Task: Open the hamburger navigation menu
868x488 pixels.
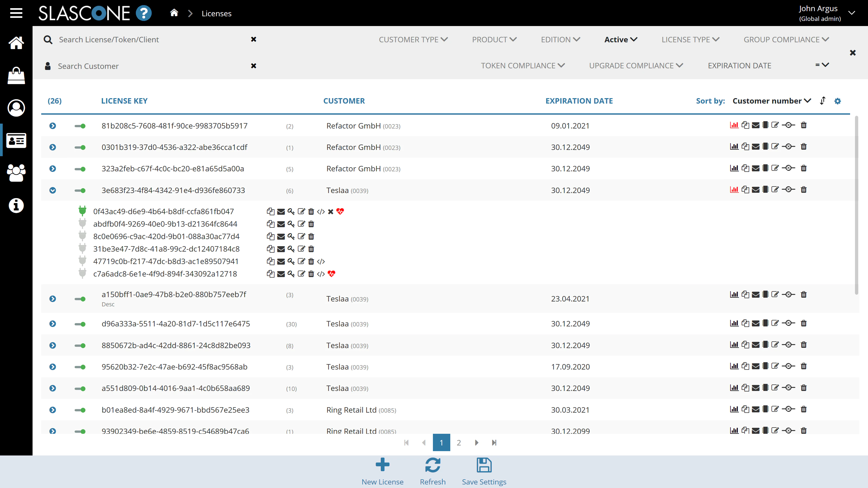Action: 16,13
